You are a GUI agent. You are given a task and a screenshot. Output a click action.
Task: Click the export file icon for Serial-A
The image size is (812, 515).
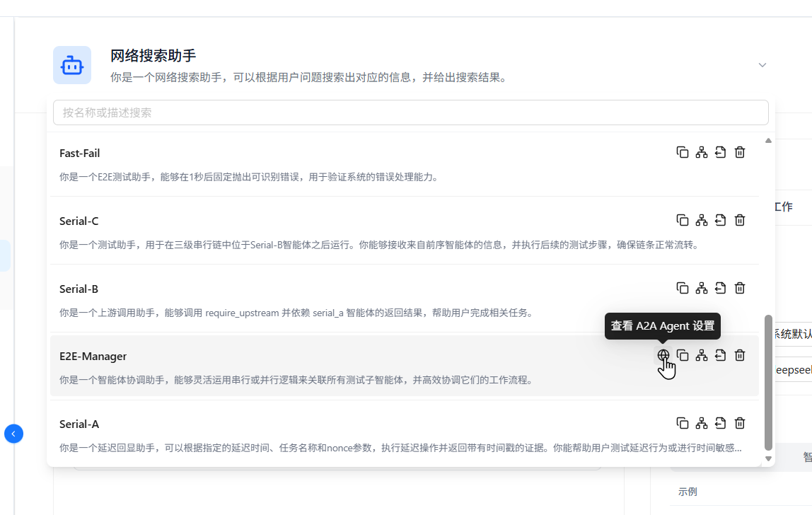[720, 423]
